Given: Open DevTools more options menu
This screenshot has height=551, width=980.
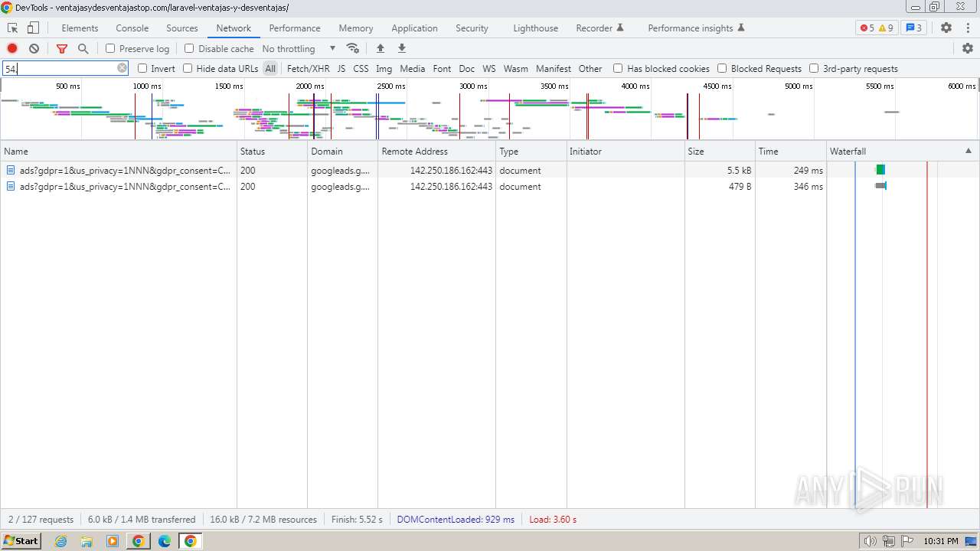Looking at the screenshot, I should coord(967,28).
